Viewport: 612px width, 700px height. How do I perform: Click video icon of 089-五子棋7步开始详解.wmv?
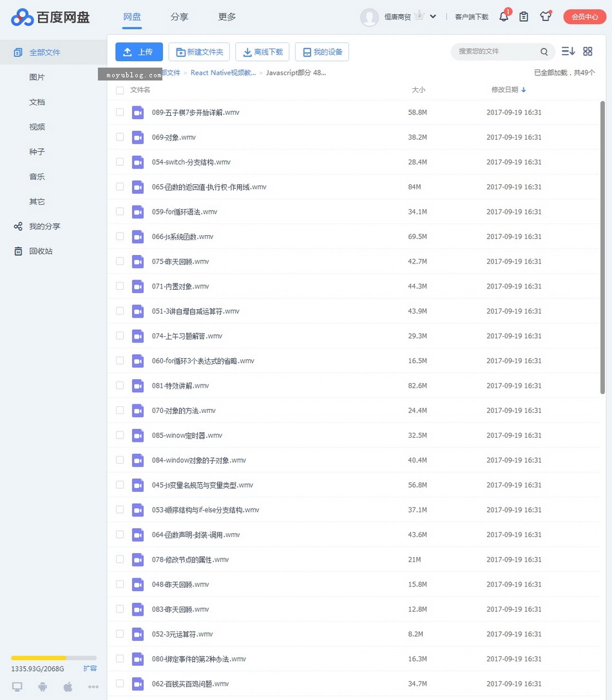click(138, 113)
